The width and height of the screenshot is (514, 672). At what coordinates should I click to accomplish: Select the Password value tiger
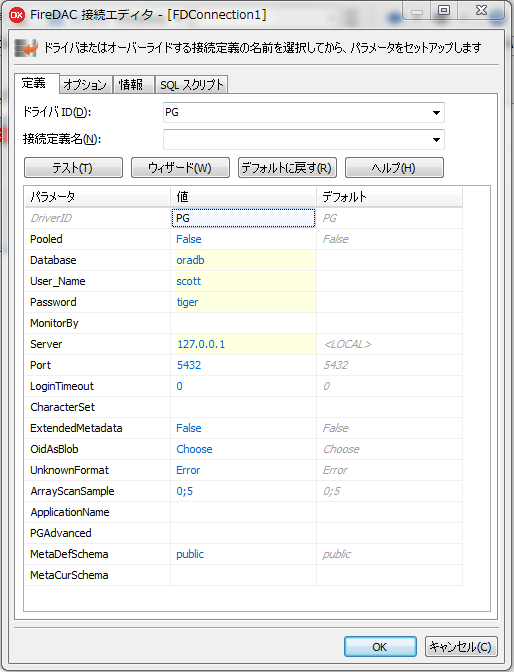tap(187, 302)
